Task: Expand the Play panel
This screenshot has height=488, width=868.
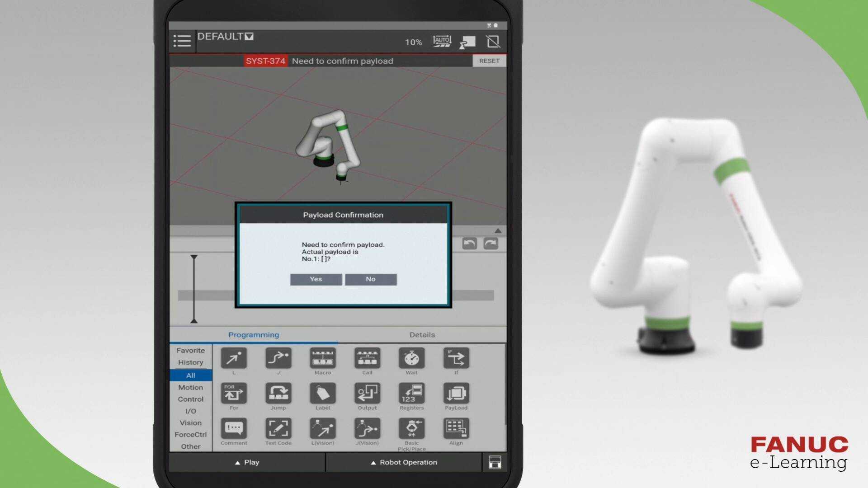Action: pos(247,462)
